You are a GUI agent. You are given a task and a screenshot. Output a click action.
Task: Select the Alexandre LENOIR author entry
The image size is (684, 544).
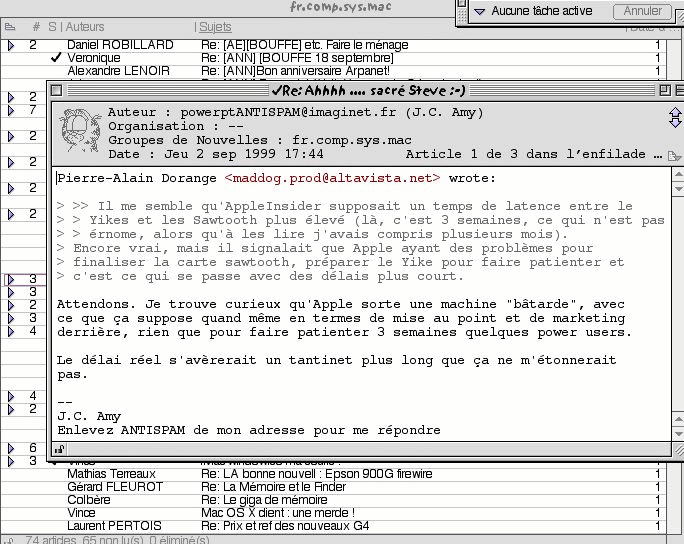click(x=118, y=71)
